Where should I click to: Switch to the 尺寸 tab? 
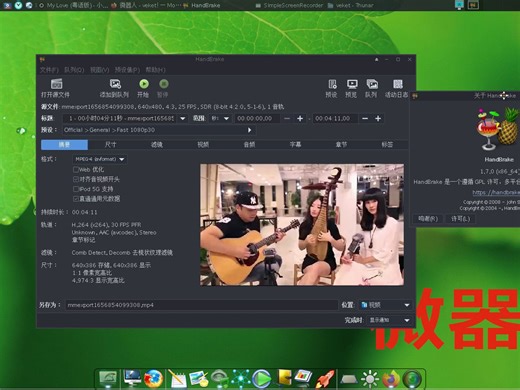[x=110, y=145]
